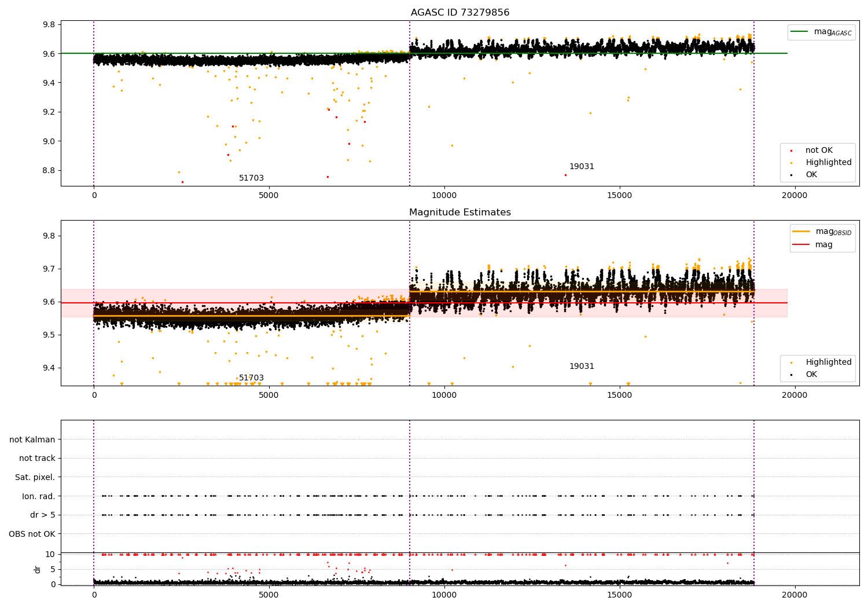Click the 'OBS not OK' row label
The height and width of the screenshot is (608, 868).
[x=32, y=534]
